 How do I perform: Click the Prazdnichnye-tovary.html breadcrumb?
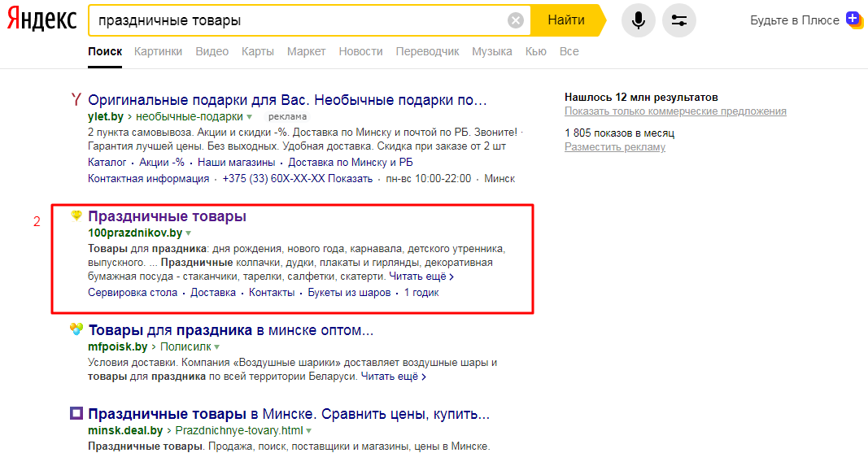pos(239,430)
